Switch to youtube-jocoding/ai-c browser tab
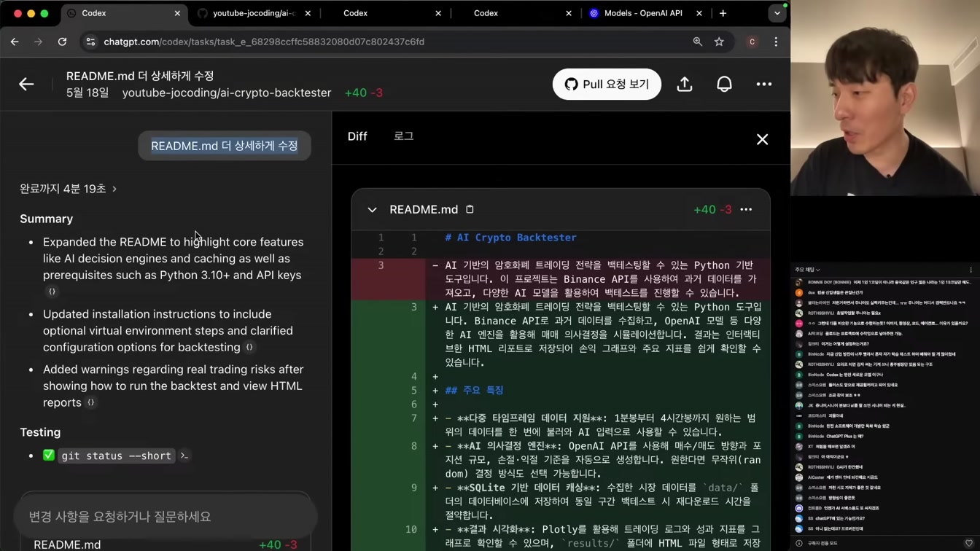980x551 pixels. point(254,13)
